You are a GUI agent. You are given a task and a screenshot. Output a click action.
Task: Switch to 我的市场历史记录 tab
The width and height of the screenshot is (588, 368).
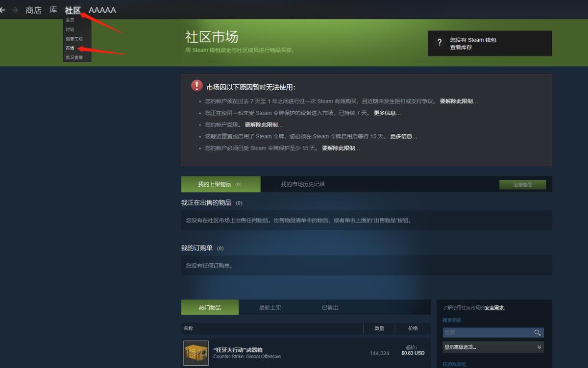303,184
